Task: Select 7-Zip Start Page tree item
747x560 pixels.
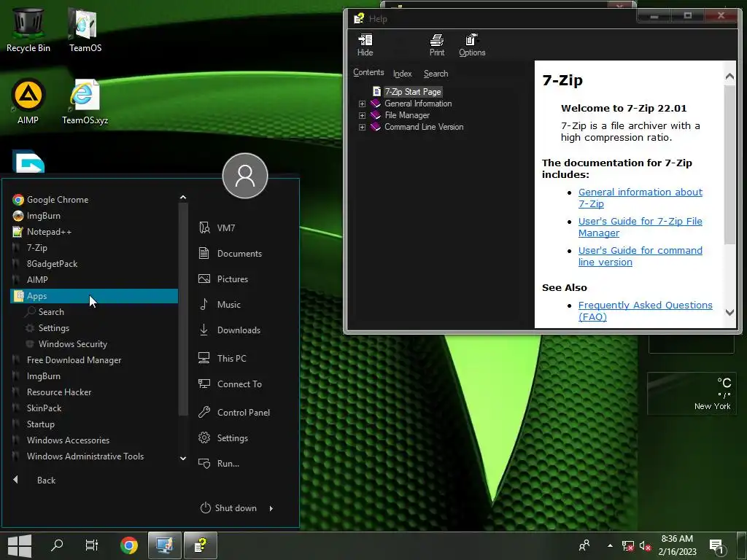Action: point(413,91)
